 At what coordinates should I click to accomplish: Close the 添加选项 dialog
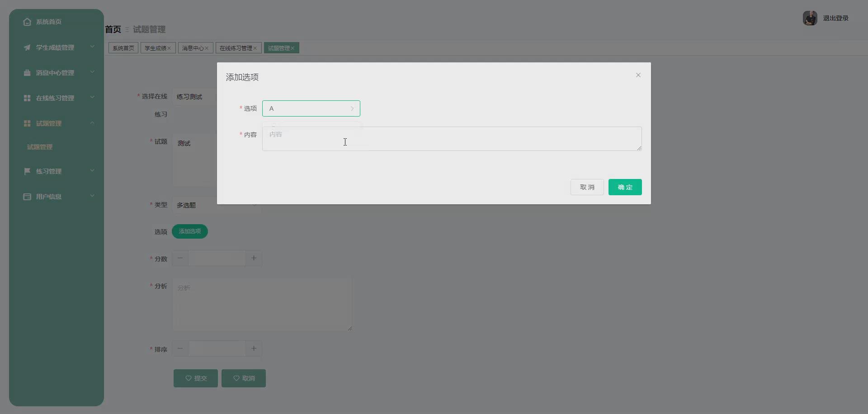click(x=638, y=75)
